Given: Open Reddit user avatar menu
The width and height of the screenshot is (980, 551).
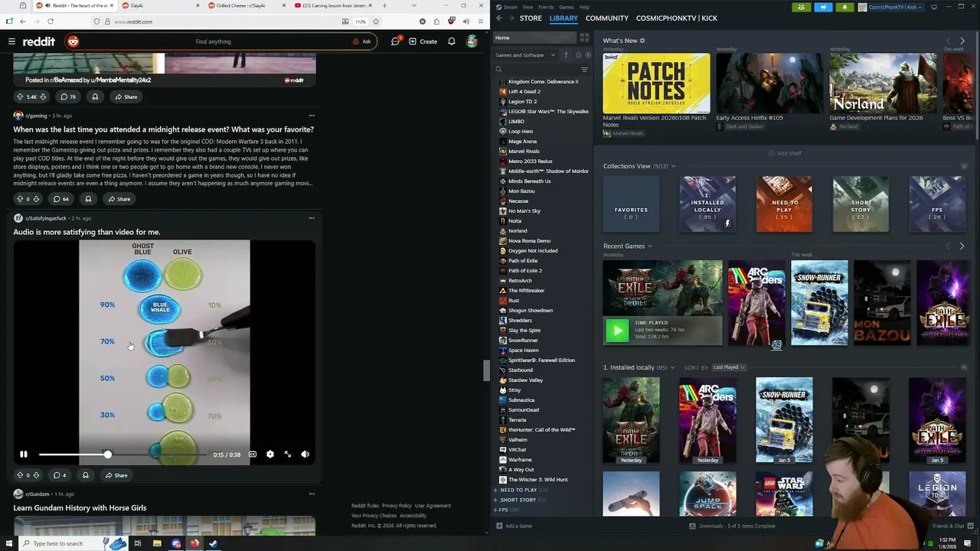Looking at the screenshot, I should pos(472,41).
